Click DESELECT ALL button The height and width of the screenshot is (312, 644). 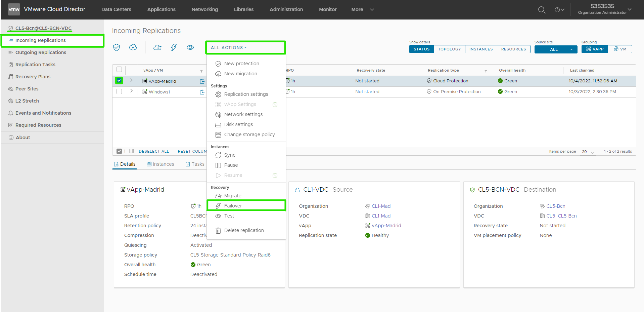(154, 151)
